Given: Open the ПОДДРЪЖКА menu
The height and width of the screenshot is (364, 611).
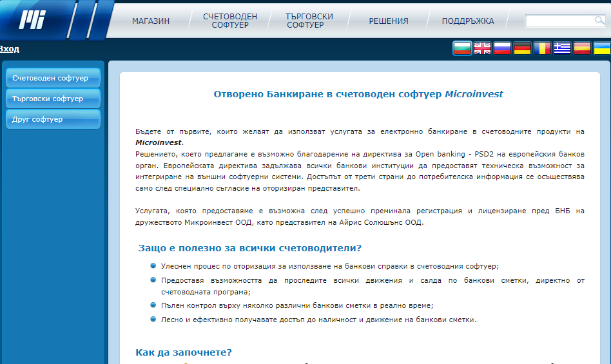Looking at the screenshot, I should (468, 21).
